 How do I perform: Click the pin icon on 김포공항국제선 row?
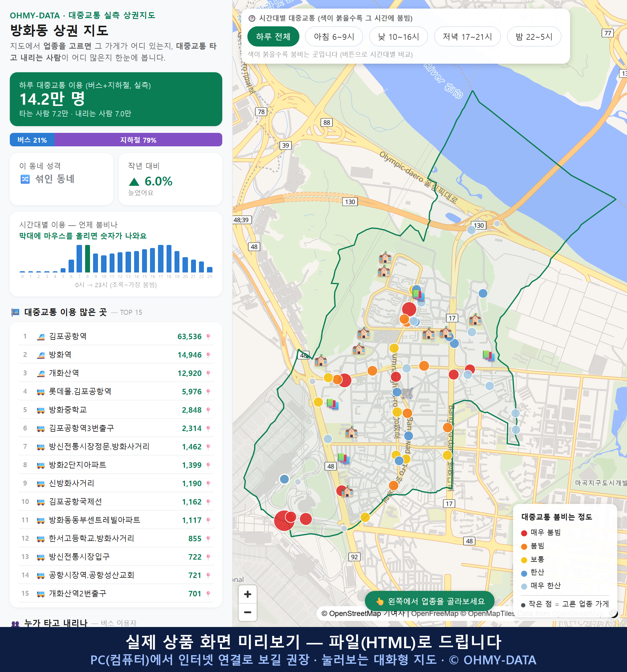208,502
